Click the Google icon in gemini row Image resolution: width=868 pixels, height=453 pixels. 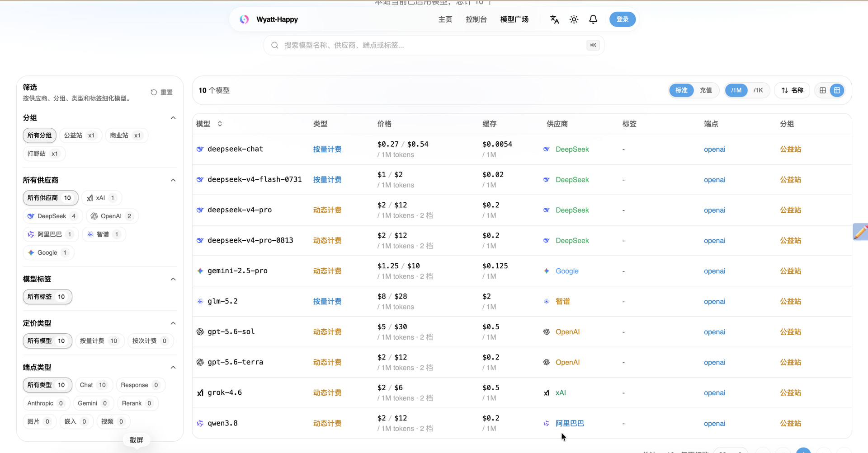pyautogui.click(x=547, y=271)
